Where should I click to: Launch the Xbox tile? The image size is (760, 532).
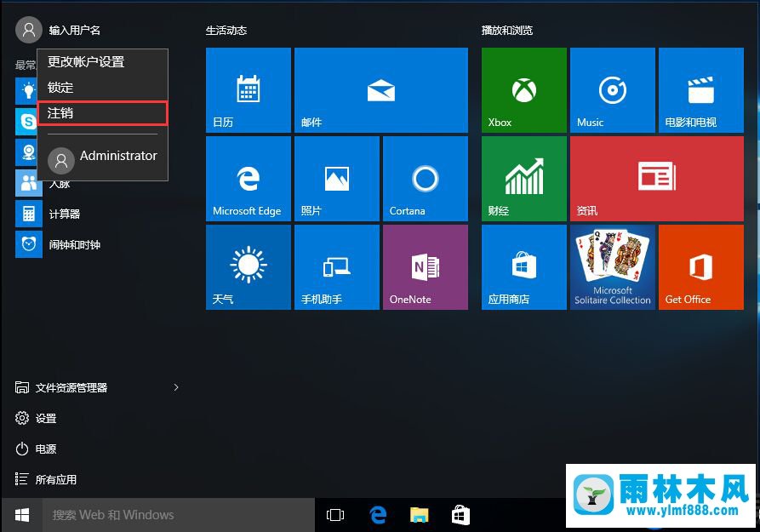[524, 90]
